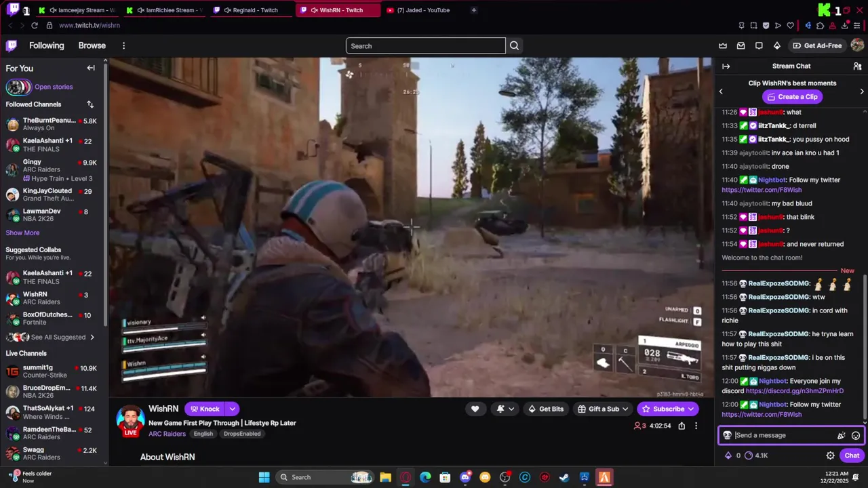Open Microsoft Edge from the taskbar
This screenshot has width=868, height=488.
pyautogui.click(x=425, y=477)
